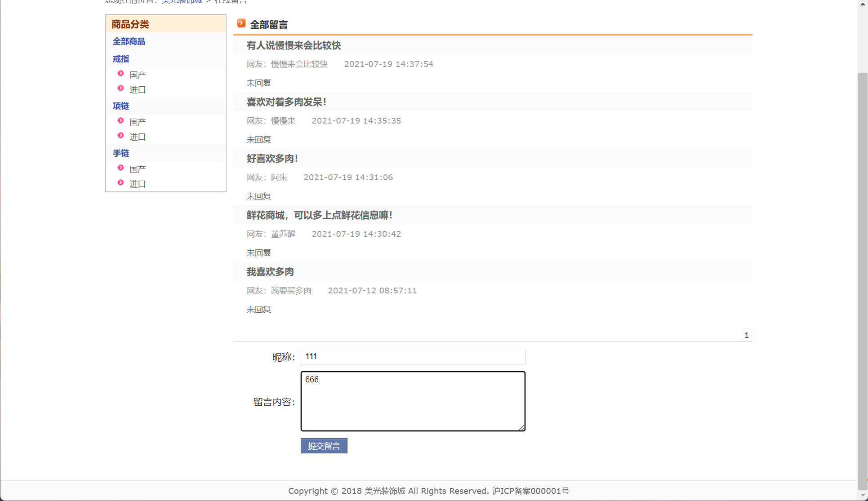
Task: Click page number 1 in pagination
Action: pyautogui.click(x=747, y=335)
